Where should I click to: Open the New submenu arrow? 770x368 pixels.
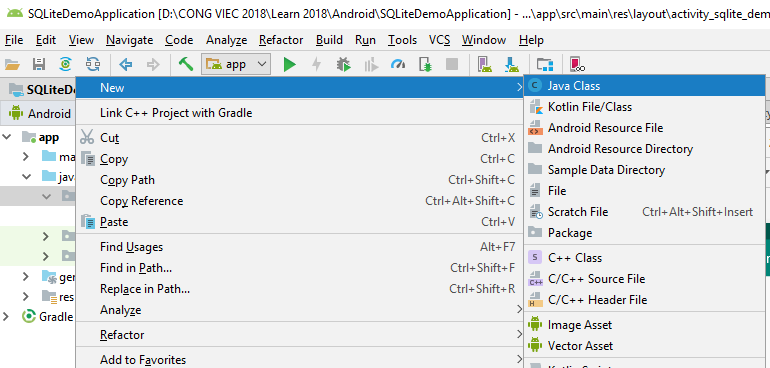click(519, 88)
